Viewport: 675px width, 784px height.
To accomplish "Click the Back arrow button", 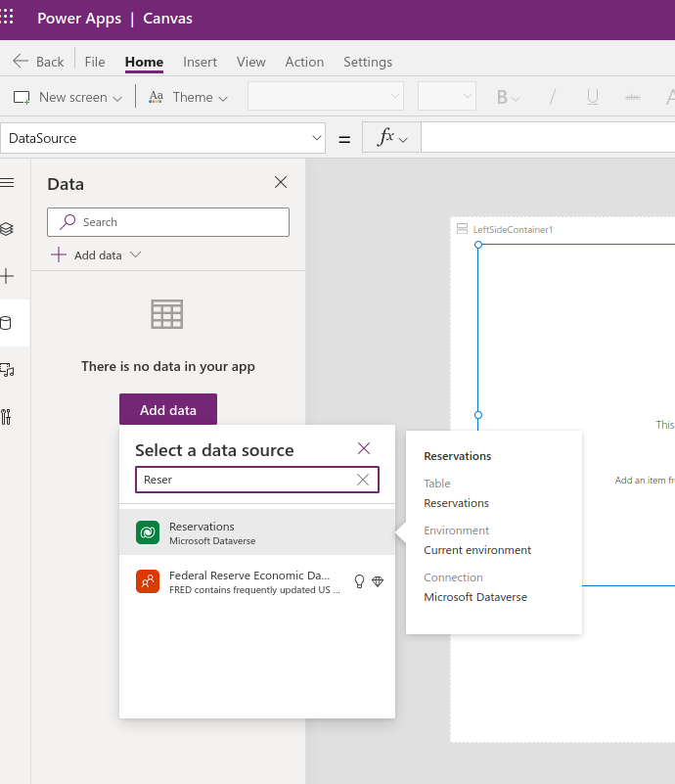I will (38, 62).
